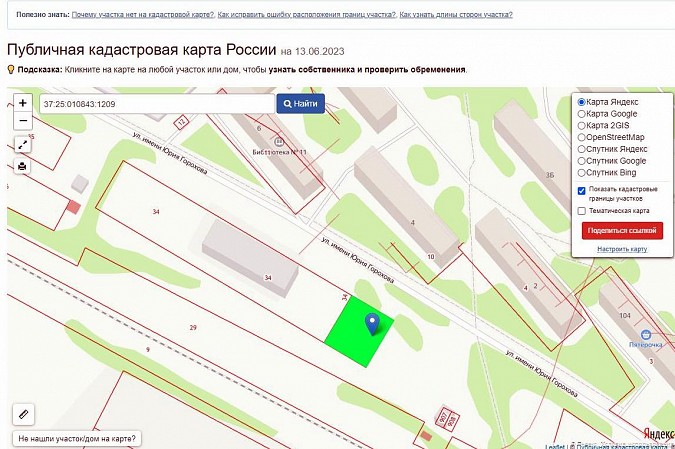Image resolution: width=675 pixels, height=449 pixels.
Task: Zoom out the map with minus button
Action: (23, 121)
